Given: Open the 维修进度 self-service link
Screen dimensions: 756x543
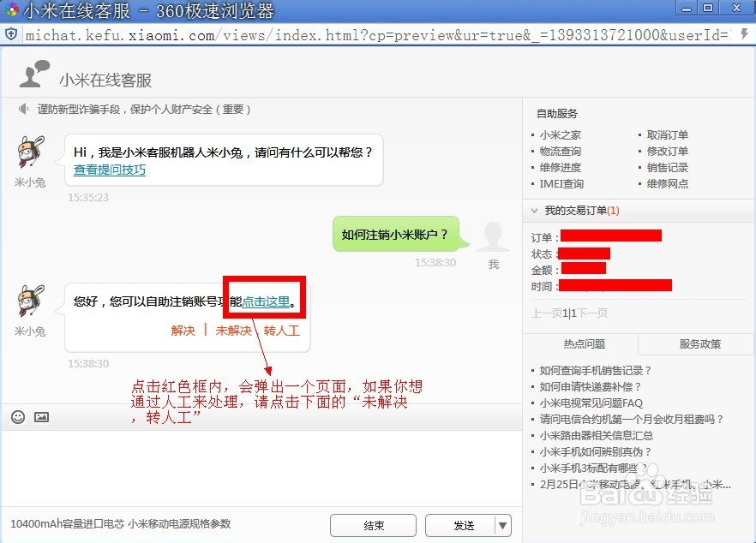Looking at the screenshot, I should pos(561,168).
